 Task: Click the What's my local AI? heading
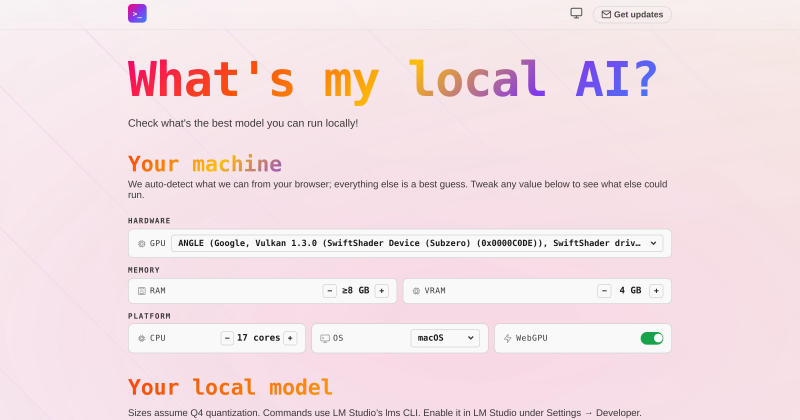click(392, 80)
